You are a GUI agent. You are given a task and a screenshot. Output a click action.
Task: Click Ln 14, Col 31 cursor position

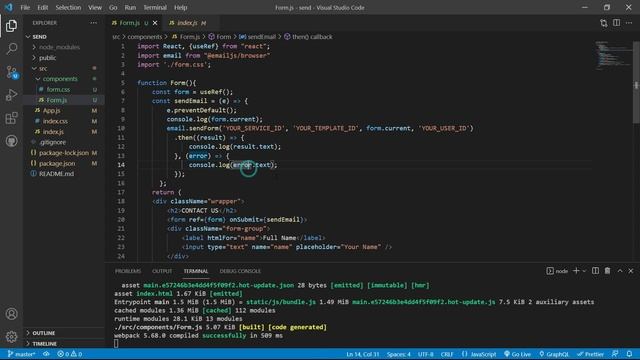[362, 354]
